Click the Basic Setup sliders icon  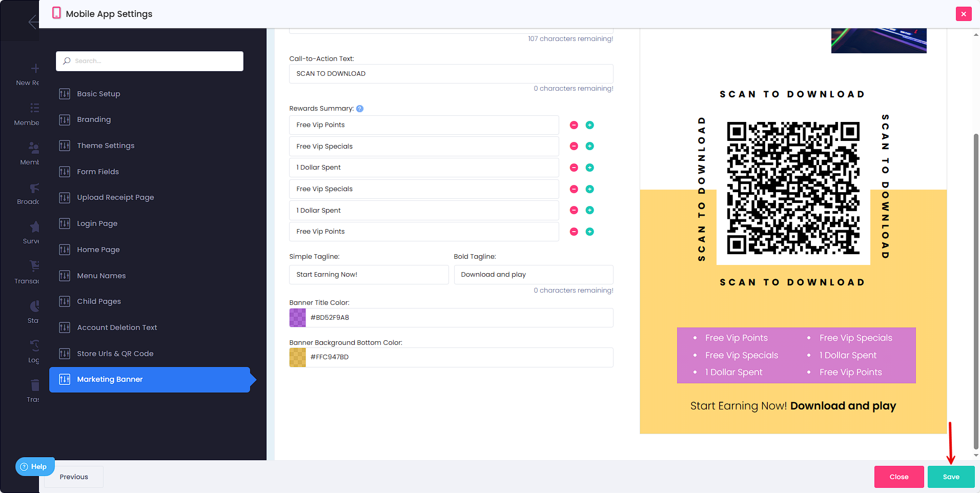click(x=65, y=94)
